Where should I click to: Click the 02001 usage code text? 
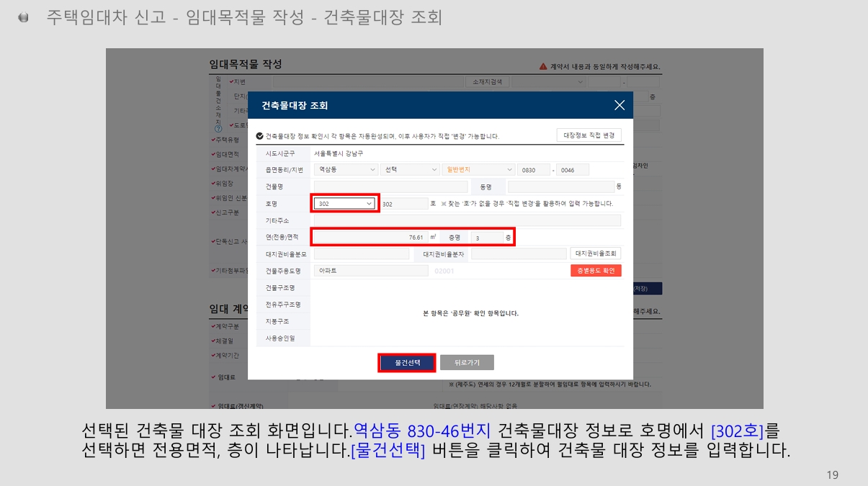(444, 271)
